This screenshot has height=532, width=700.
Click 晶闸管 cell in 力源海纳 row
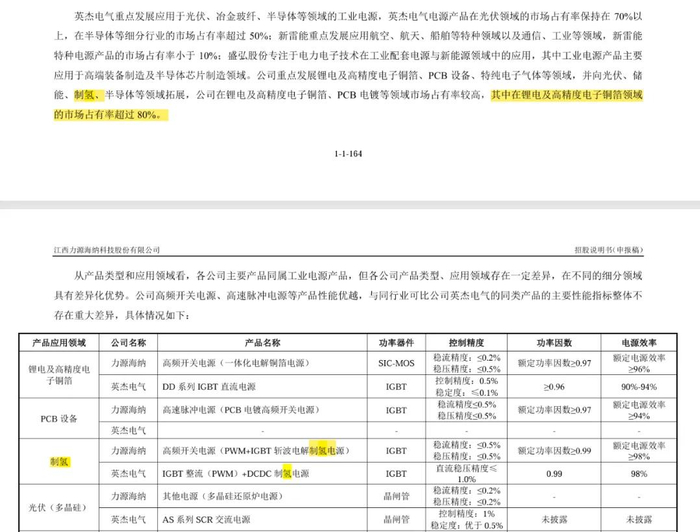(x=396, y=496)
